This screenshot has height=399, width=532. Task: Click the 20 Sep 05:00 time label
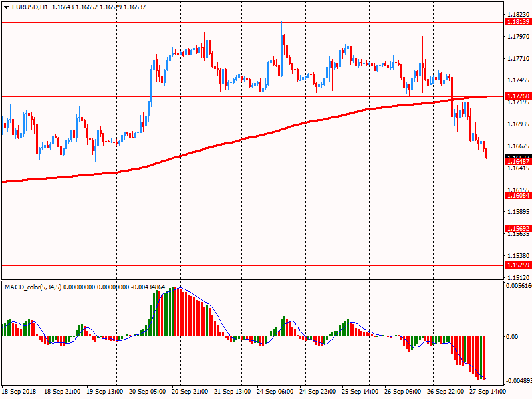coord(147,392)
